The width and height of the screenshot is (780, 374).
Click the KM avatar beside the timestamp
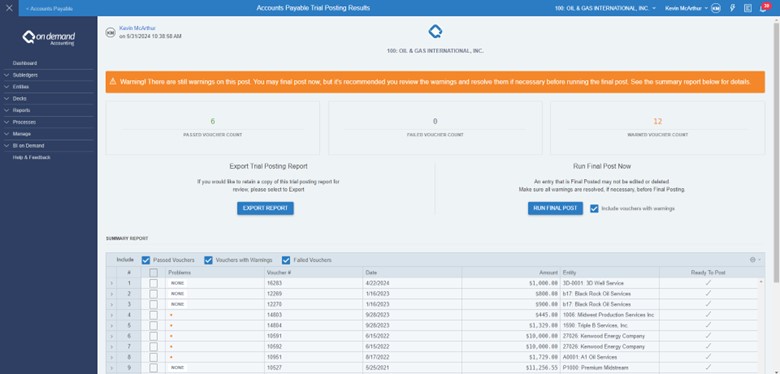point(110,32)
